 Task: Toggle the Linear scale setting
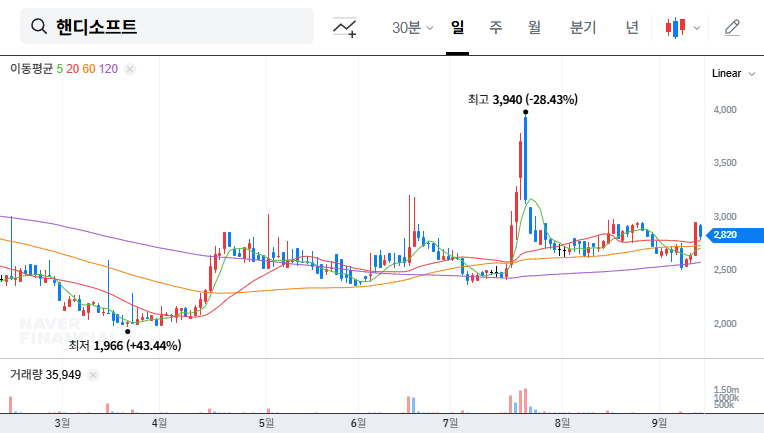726,74
